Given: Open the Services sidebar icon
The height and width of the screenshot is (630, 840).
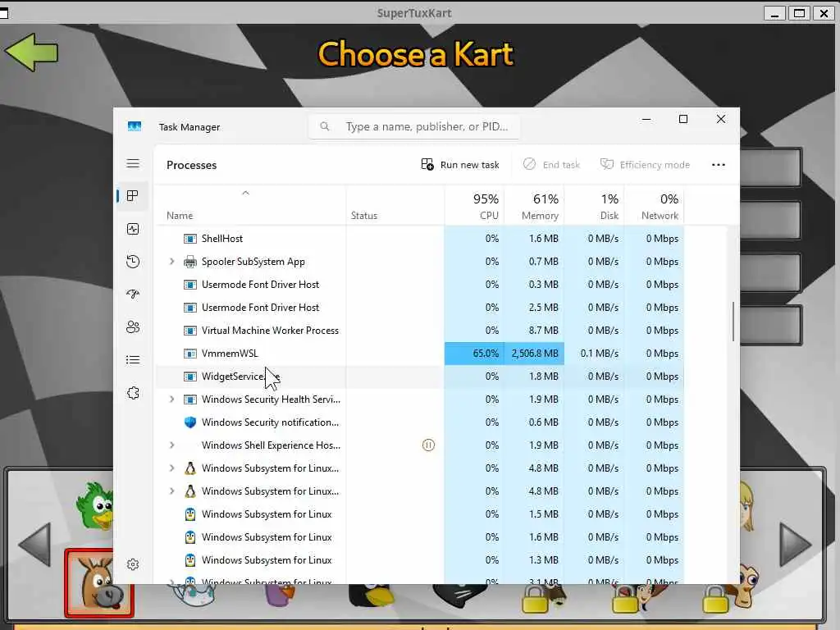Looking at the screenshot, I should point(133,393).
